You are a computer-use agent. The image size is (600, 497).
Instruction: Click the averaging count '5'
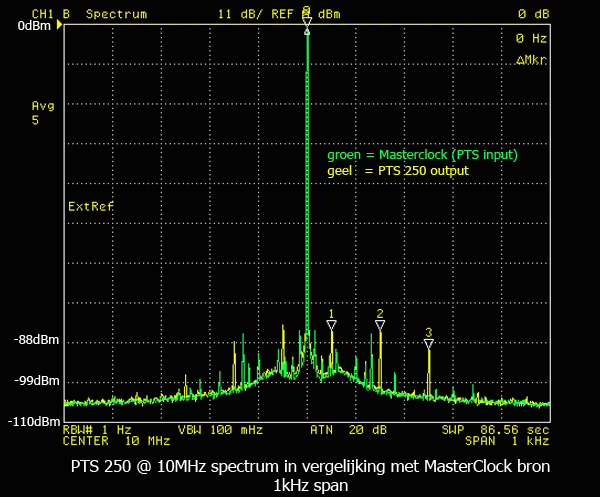tap(35, 120)
